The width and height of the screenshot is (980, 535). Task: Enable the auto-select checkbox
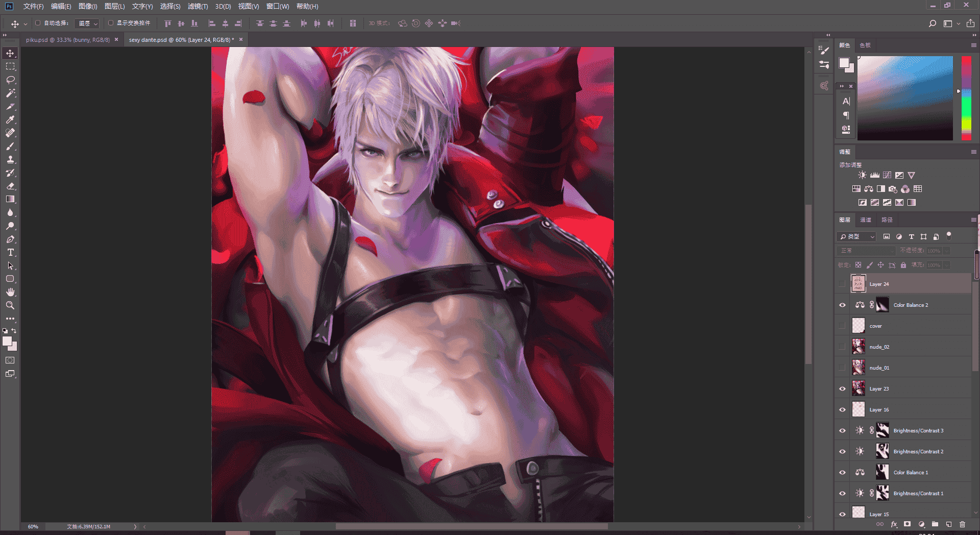(x=38, y=23)
